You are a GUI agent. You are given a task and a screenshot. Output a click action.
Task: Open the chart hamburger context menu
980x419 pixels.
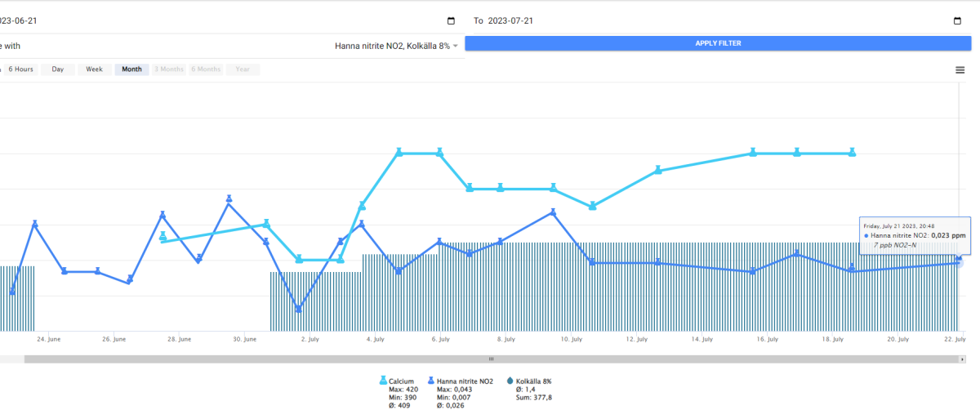pos(960,70)
